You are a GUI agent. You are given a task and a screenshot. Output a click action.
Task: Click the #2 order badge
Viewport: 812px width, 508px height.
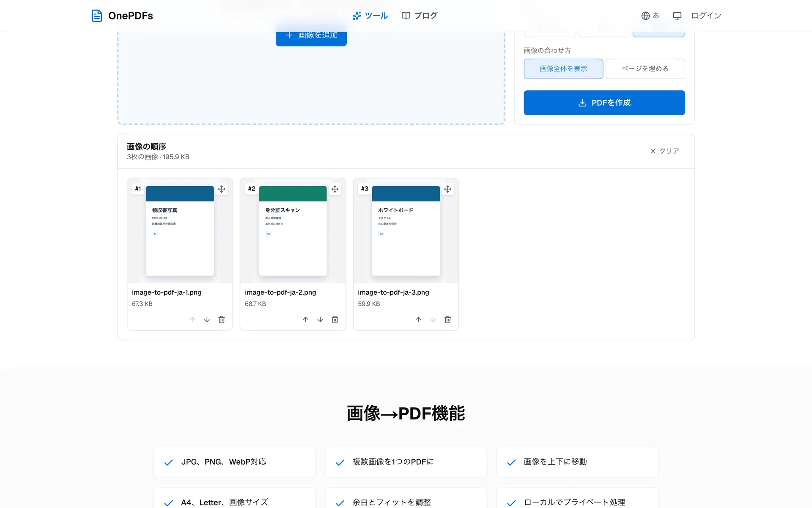pos(252,189)
